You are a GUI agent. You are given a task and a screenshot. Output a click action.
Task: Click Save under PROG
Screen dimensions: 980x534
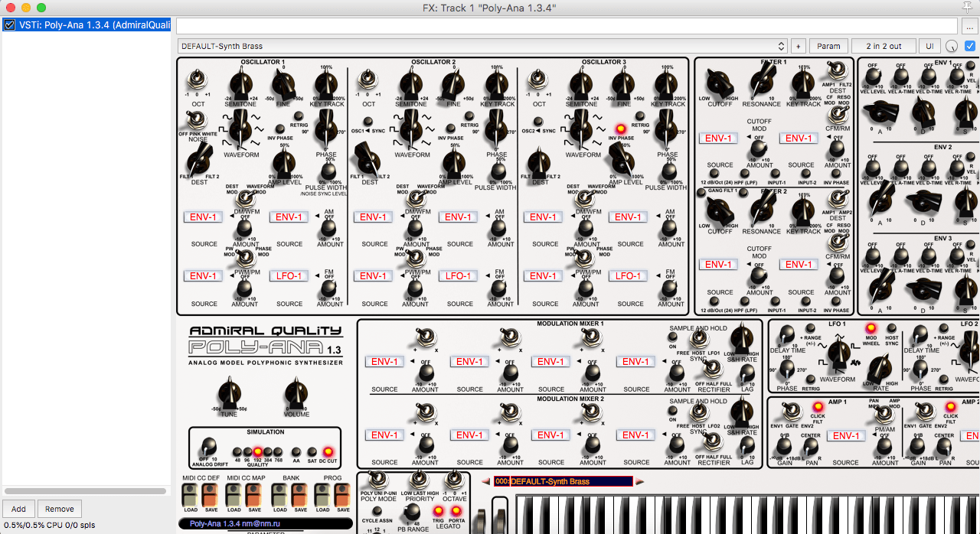point(342,496)
